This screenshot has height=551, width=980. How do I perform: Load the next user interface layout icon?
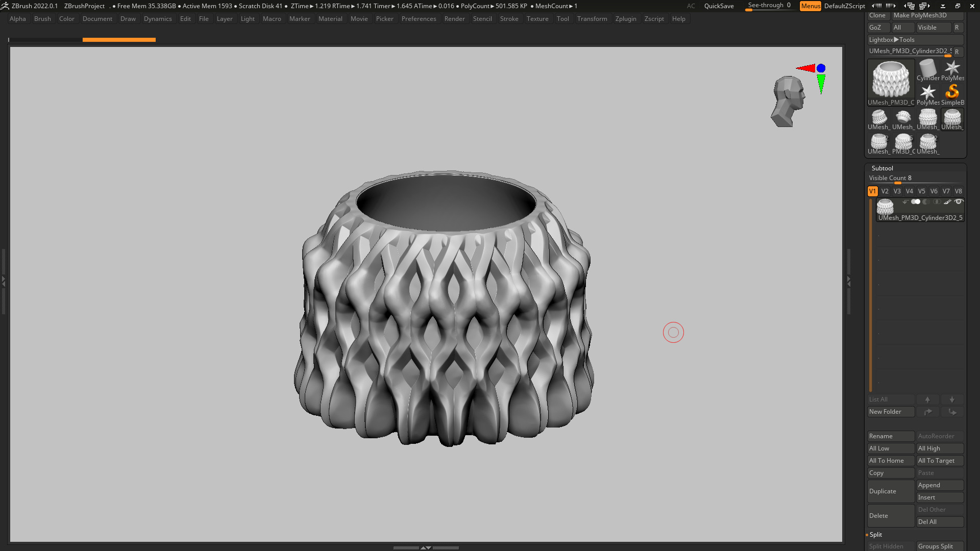pyautogui.click(x=924, y=6)
